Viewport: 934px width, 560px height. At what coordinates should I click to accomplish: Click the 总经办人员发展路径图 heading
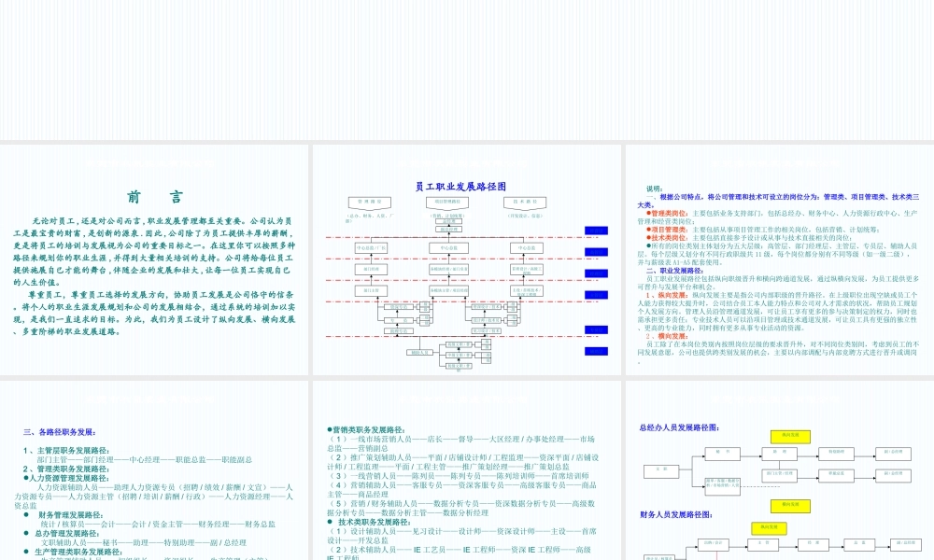(678, 427)
